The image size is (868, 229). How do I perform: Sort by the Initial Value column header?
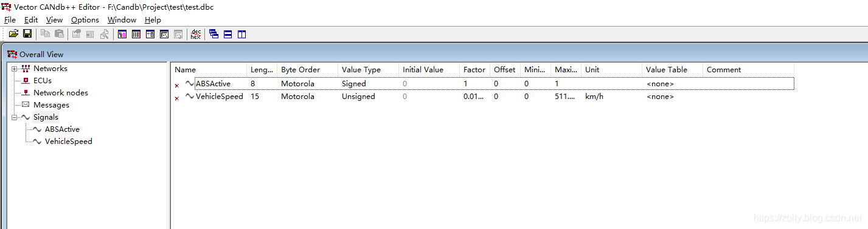click(x=429, y=70)
